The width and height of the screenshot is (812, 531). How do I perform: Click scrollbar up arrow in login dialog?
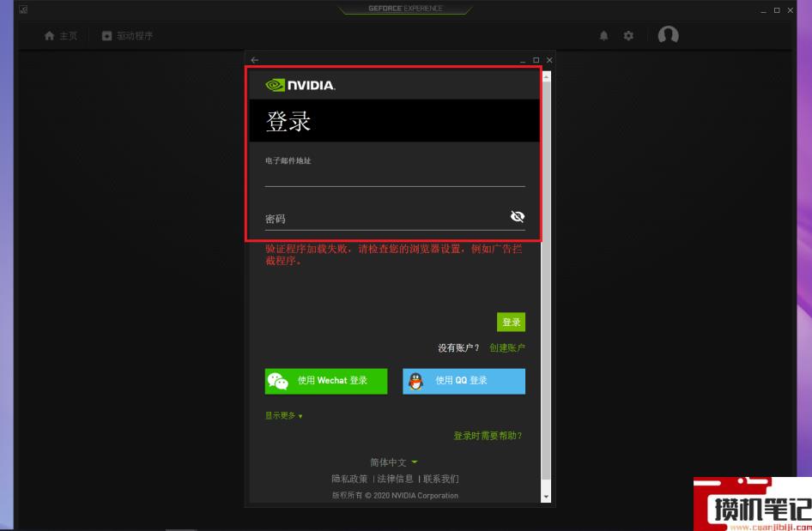(x=546, y=76)
